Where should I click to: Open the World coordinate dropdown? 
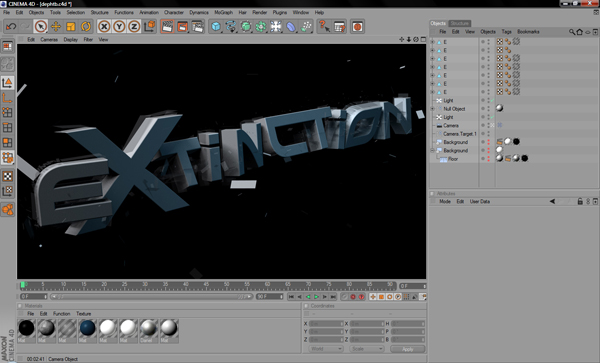326,349
